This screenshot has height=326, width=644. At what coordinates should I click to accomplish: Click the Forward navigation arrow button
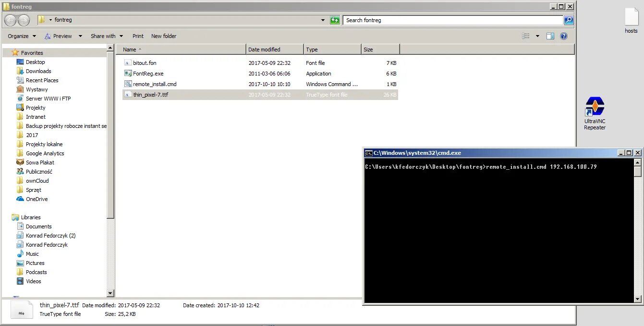[24, 20]
